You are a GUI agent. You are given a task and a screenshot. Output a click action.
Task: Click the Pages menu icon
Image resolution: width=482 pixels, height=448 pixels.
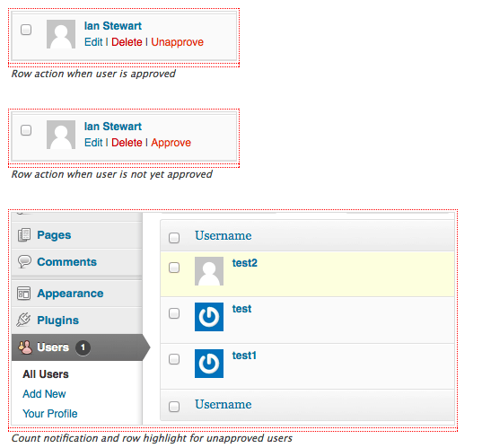tap(24, 235)
